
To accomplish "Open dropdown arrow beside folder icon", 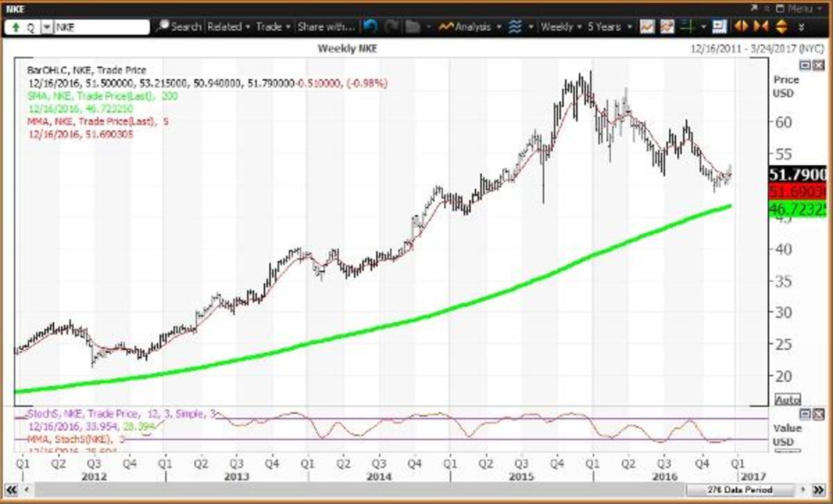I will tap(430, 26).
